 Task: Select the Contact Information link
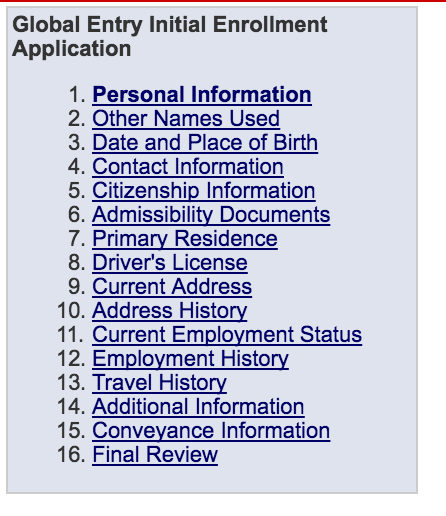pos(188,167)
